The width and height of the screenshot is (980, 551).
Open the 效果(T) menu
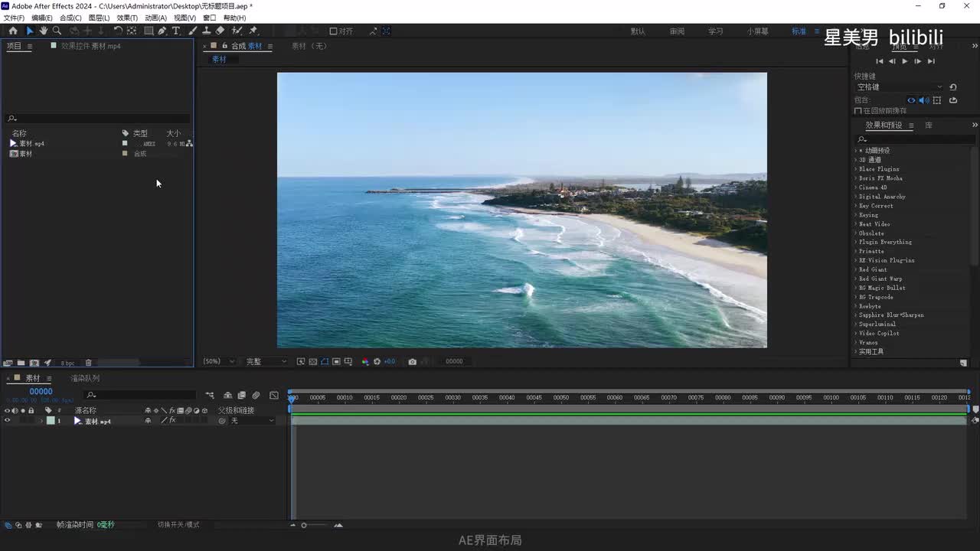tap(127, 18)
